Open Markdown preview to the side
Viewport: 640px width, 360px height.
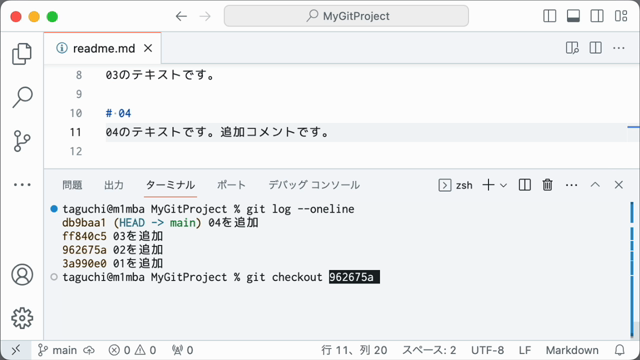coord(572,48)
